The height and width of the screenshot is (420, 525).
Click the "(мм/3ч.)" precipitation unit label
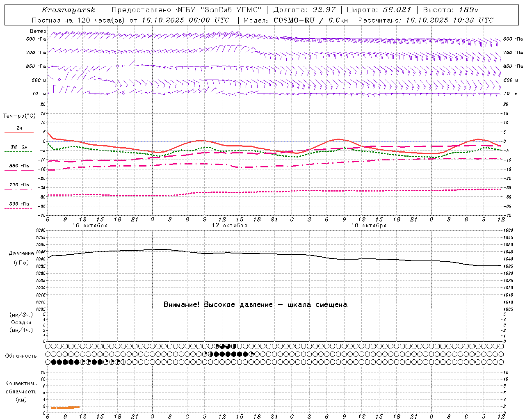(21, 315)
